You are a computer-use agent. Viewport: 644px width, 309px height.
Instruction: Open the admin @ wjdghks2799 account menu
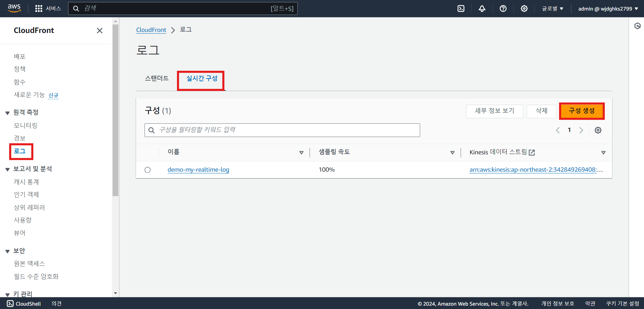click(608, 8)
